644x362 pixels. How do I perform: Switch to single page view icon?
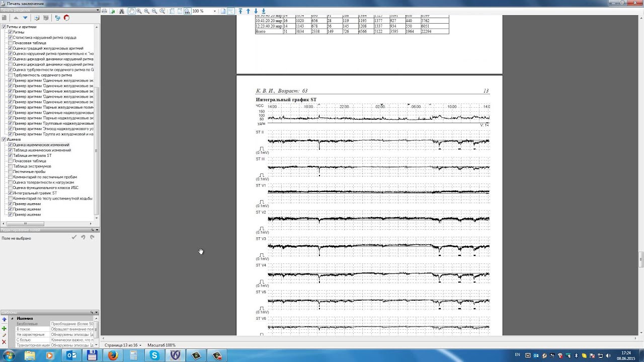pos(223,11)
